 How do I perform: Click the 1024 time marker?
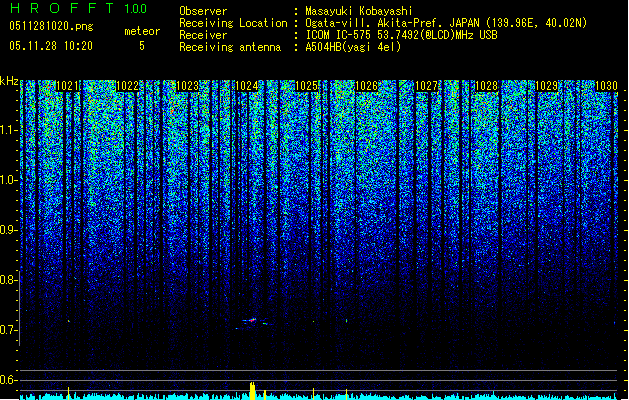247,86
